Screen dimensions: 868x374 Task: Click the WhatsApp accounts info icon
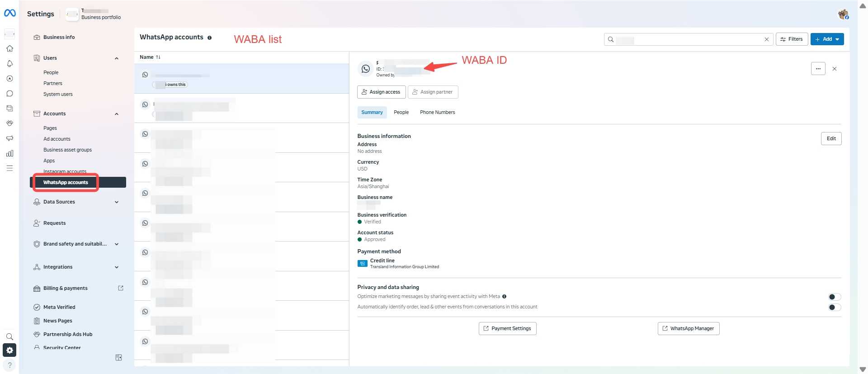click(209, 38)
